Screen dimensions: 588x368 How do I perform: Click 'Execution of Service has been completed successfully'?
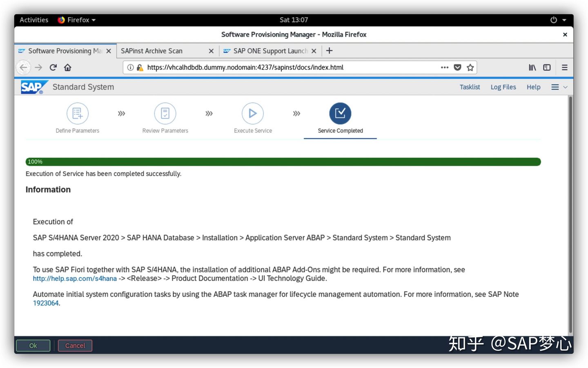tap(103, 174)
